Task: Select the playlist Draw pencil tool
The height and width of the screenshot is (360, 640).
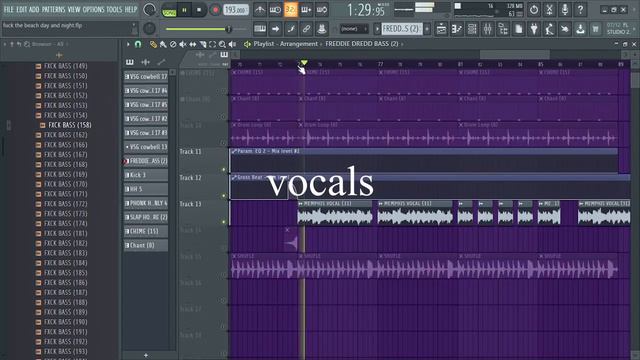Action: coord(153,44)
